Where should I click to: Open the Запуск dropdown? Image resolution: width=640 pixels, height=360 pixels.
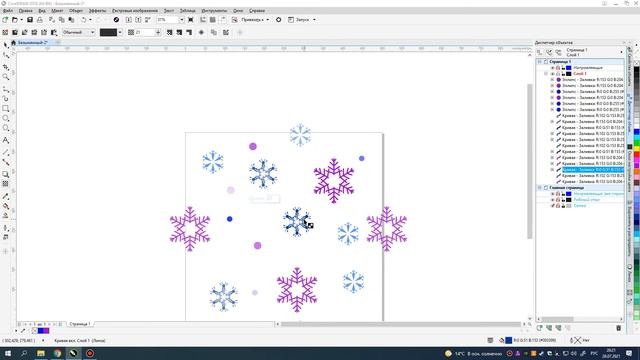[x=314, y=20]
